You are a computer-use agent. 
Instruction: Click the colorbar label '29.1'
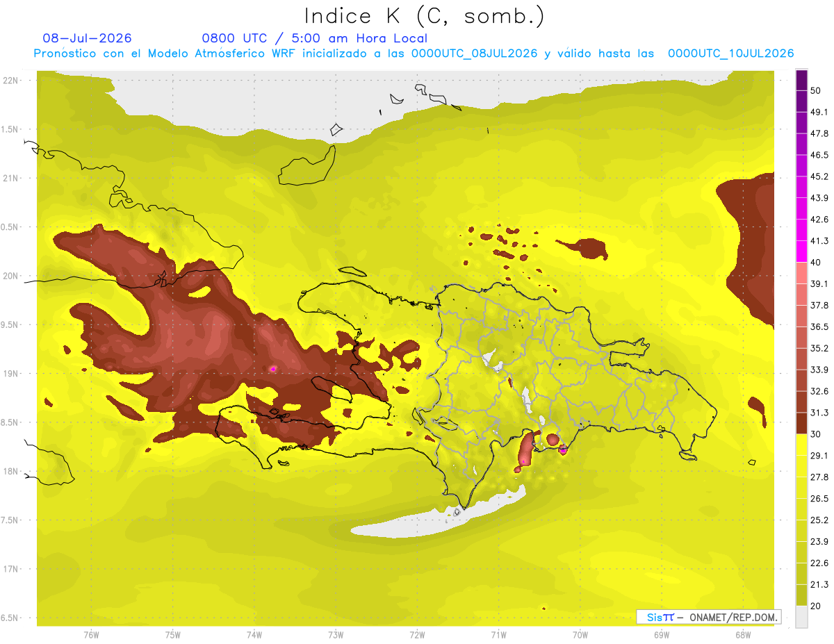click(x=819, y=456)
